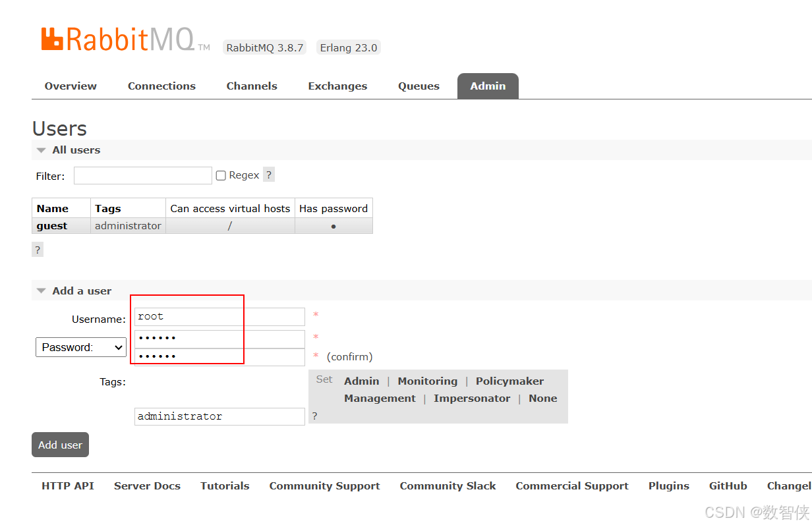Open the Regex filter help question mark
The width and height of the screenshot is (812, 525).
[x=268, y=175]
